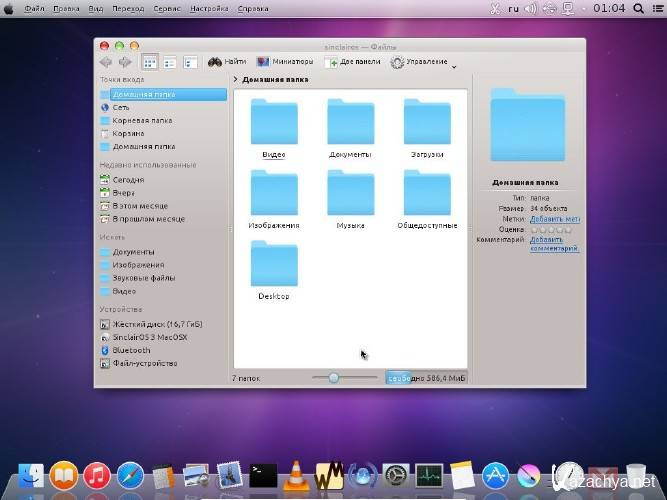Show files from Вчера in sidebar

click(x=122, y=192)
